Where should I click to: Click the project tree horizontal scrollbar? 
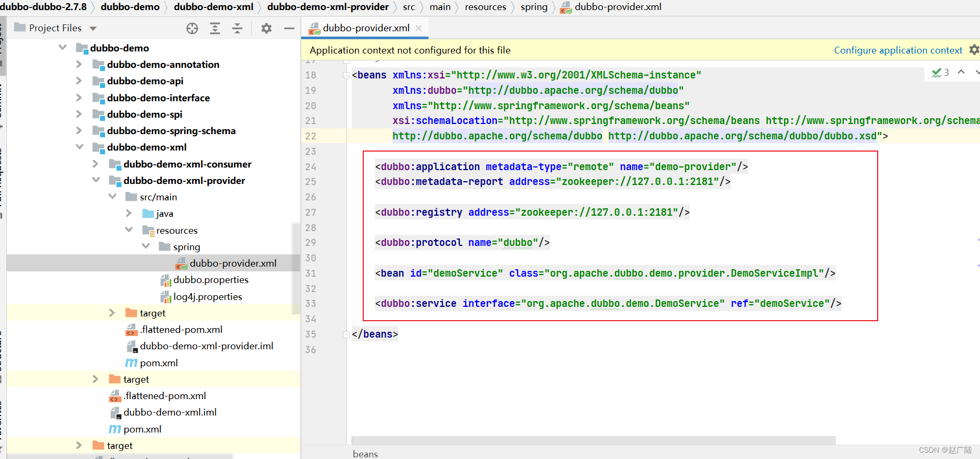tap(119, 456)
